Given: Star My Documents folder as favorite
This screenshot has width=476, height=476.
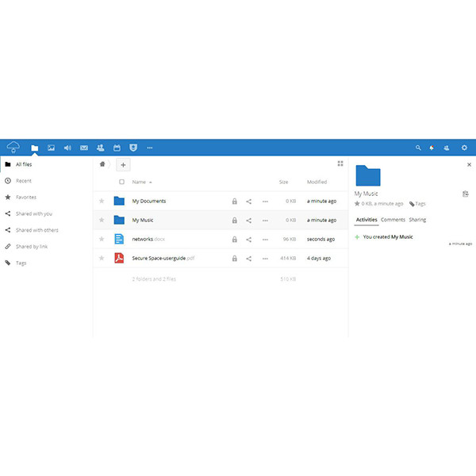Looking at the screenshot, I should [x=102, y=201].
